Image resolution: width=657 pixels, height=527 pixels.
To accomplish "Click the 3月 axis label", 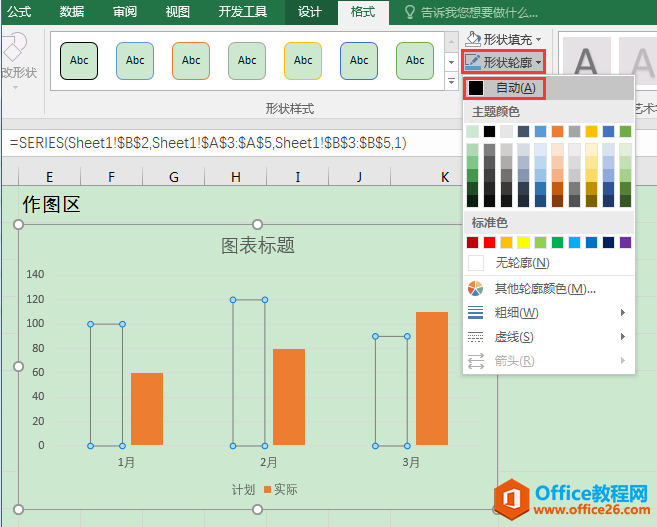I will tap(411, 462).
